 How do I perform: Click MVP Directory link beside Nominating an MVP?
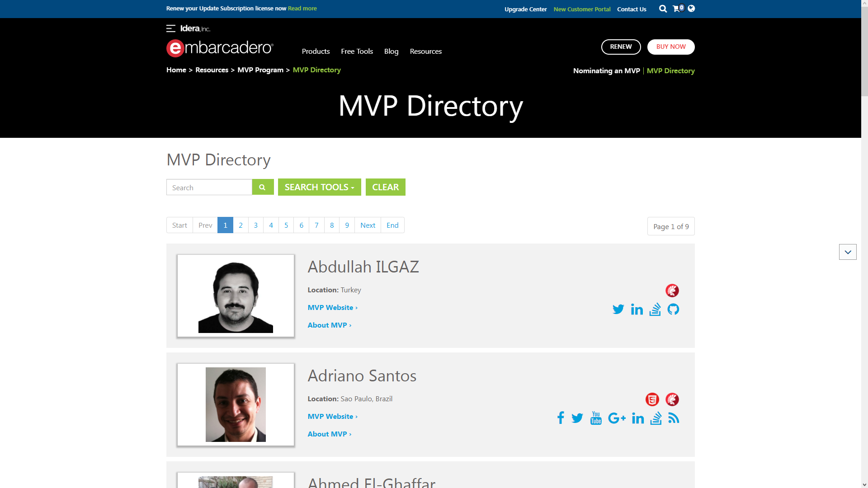671,70
